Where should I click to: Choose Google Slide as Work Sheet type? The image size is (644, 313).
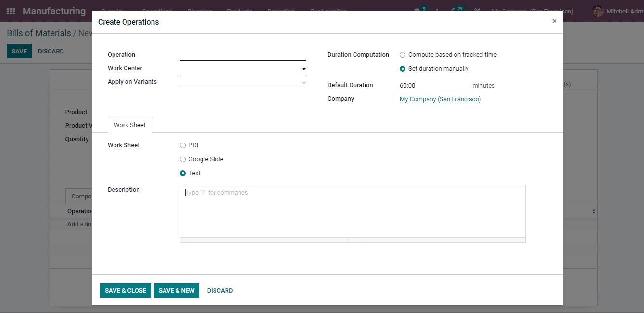pos(183,159)
